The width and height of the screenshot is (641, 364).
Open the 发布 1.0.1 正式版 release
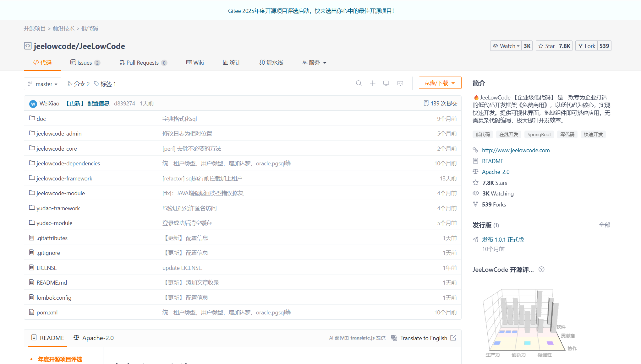(x=503, y=239)
